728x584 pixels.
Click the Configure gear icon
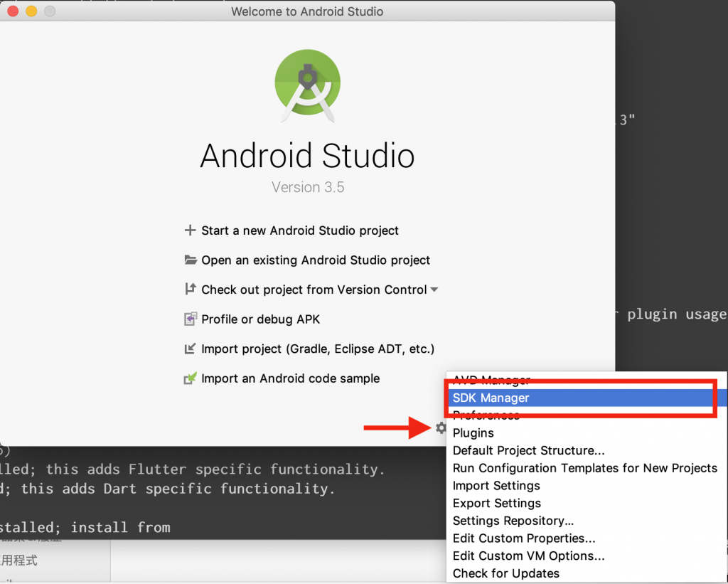tap(441, 428)
